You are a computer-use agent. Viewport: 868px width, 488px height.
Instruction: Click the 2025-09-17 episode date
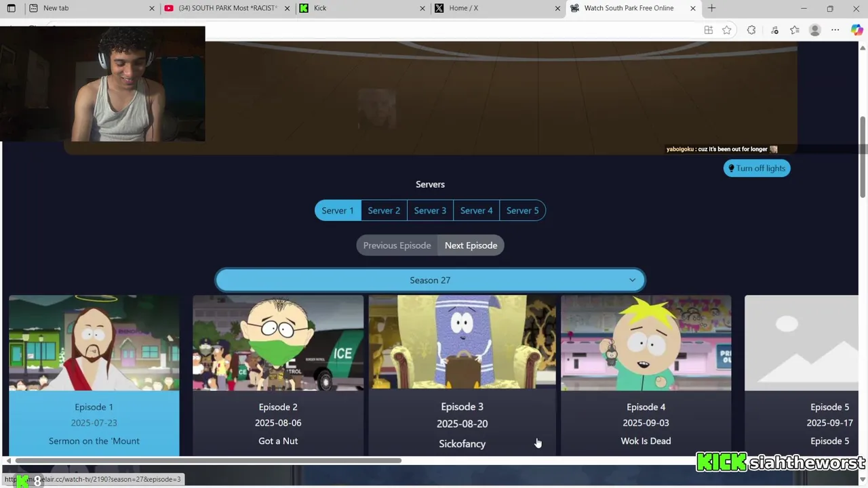point(830,423)
